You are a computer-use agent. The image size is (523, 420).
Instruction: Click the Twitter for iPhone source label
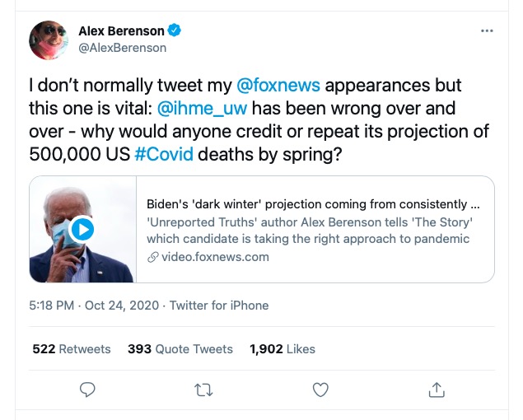click(x=219, y=306)
